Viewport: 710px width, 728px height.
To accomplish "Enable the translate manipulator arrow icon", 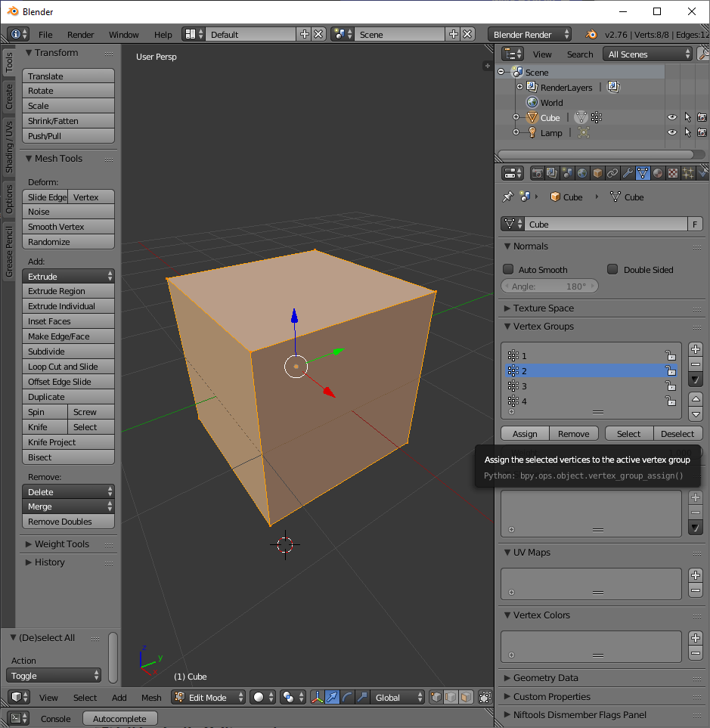I will pyautogui.click(x=333, y=697).
